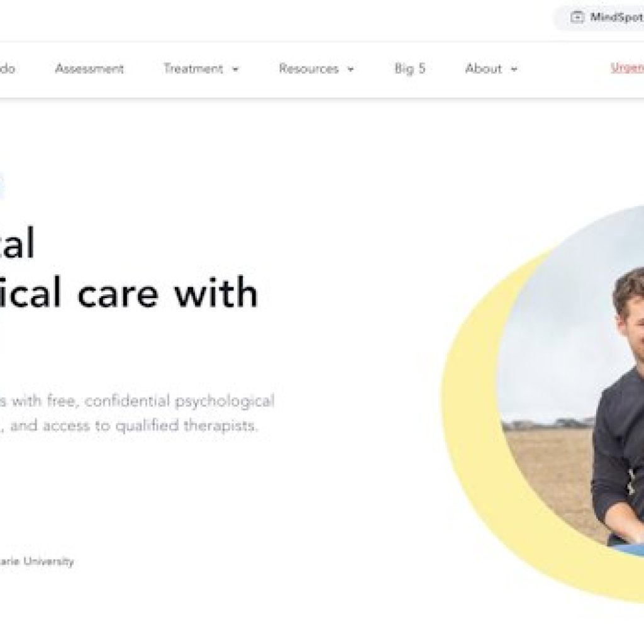Screen dimensions: 644x644
Task: Select the About menu label
Action: (x=484, y=69)
